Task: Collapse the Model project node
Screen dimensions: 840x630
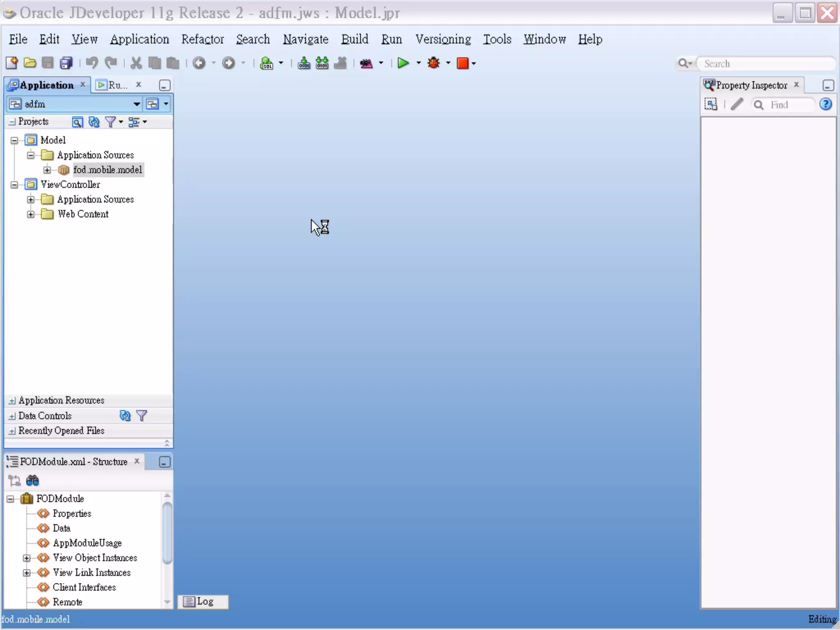Action: (x=14, y=140)
